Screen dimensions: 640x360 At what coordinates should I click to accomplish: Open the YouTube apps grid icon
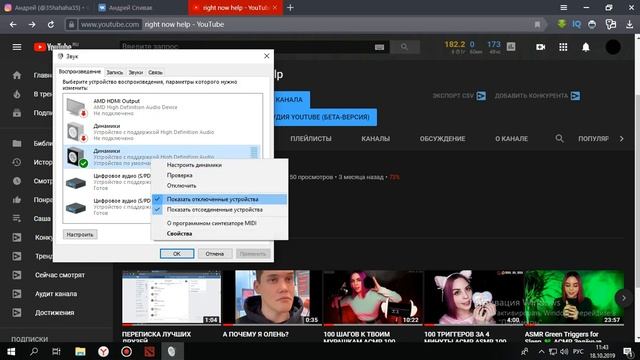[x=563, y=47]
